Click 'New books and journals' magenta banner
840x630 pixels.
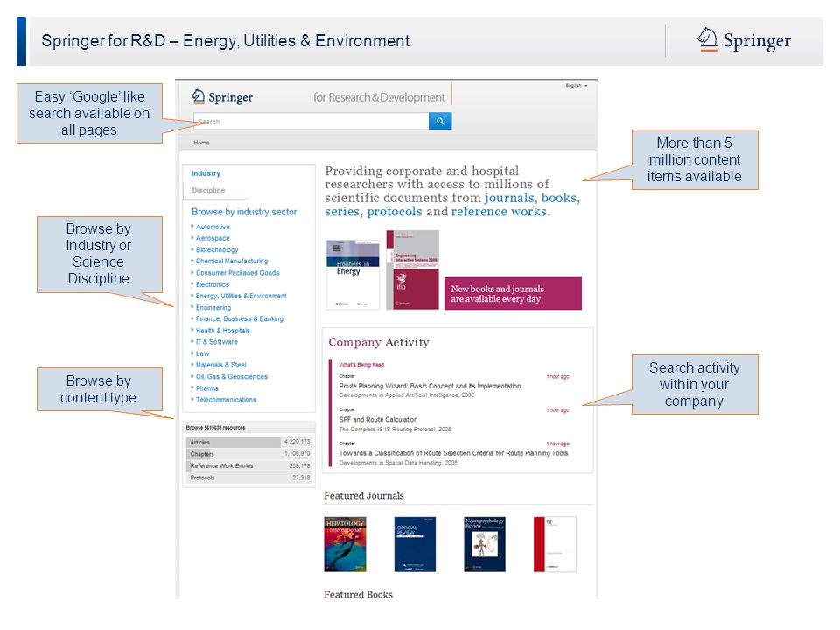tap(513, 294)
